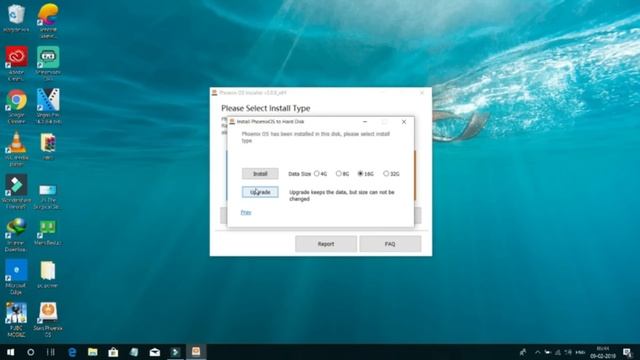Viewport: 640px width, 360px height.
Task: Open the Mail app on the taskbar
Action: [x=155, y=352]
